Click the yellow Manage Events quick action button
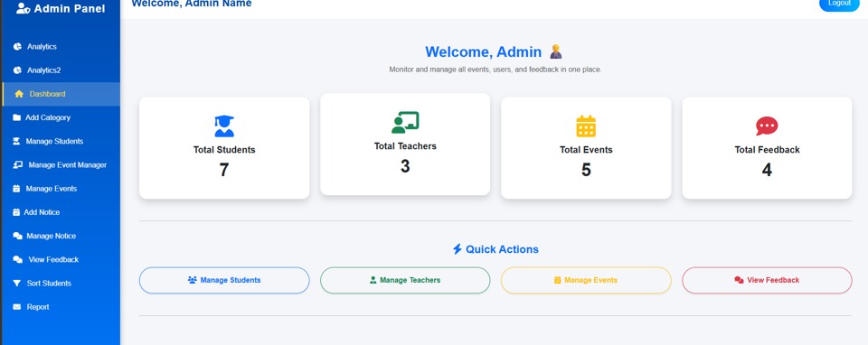This screenshot has width=868, height=345. (586, 280)
